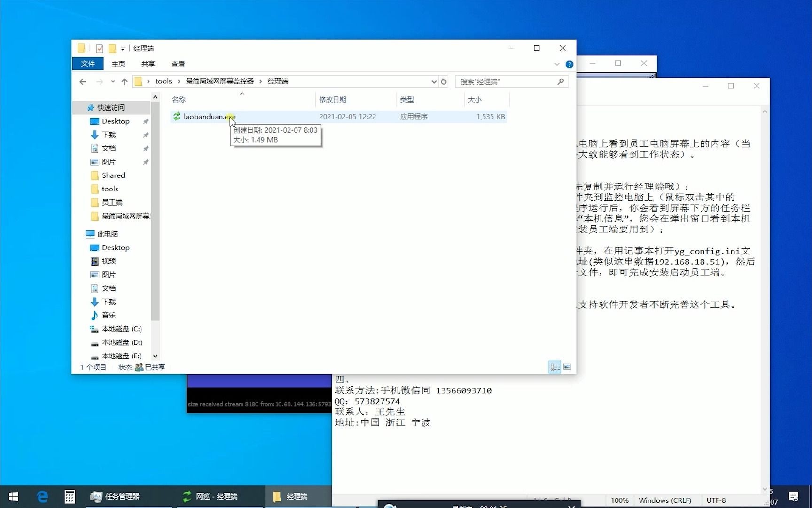Open 本地磁盘 (C:) drive
This screenshot has width=812, height=508.
[122, 329]
